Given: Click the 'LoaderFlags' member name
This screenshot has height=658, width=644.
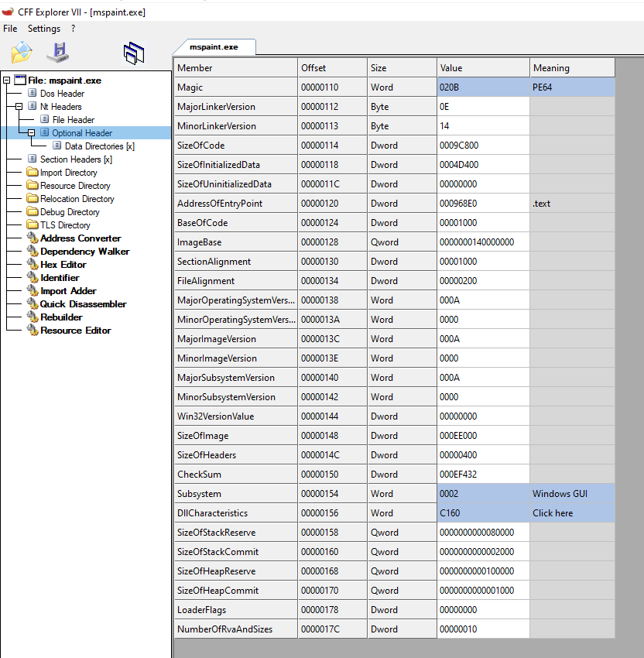Looking at the screenshot, I should tap(201, 610).
